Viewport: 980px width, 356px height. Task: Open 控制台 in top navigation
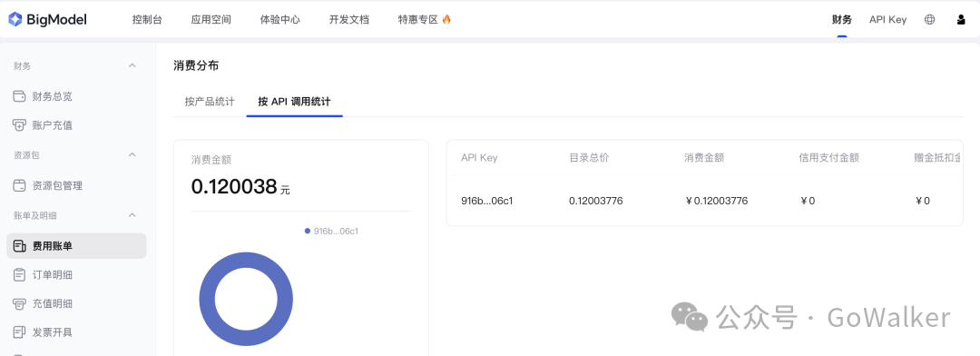point(147,19)
